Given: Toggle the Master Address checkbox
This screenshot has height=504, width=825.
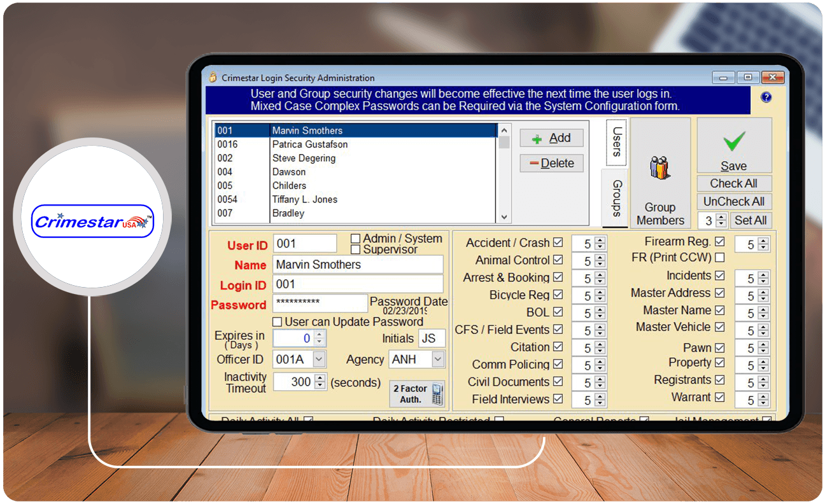Looking at the screenshot, I should point(720,293).
